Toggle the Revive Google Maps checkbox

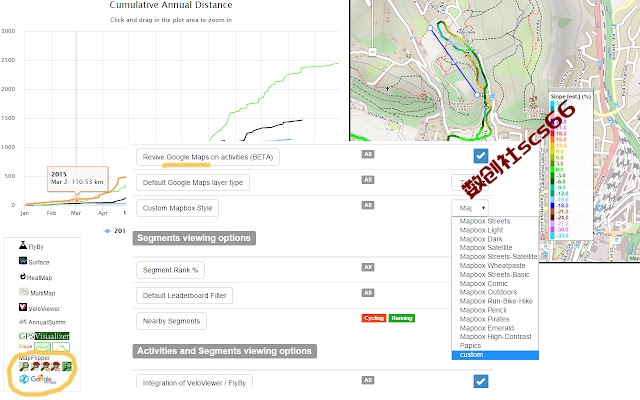[481, 156]
